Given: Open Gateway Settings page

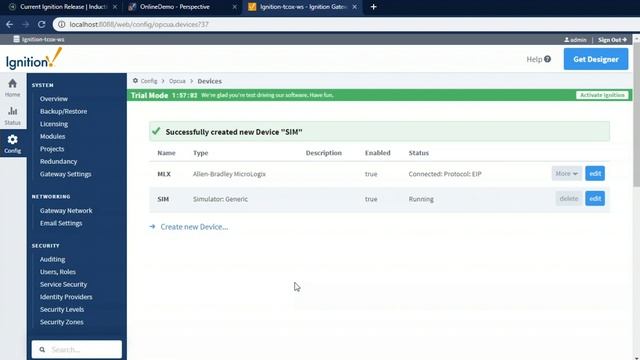Looking at the screenshot, I should (65, 174).
